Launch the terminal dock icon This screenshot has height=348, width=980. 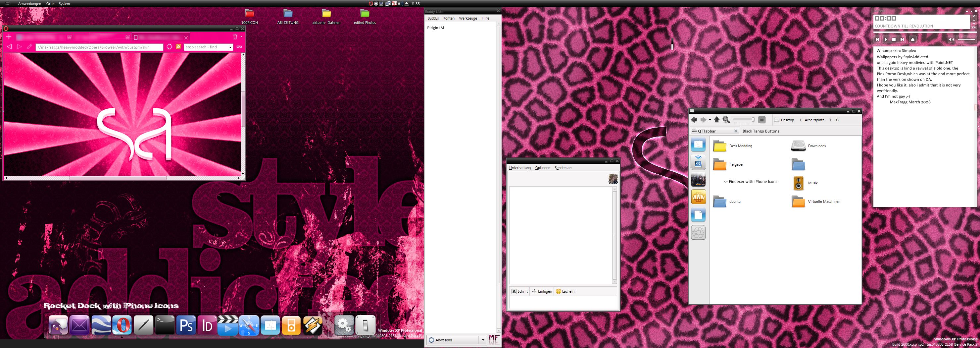[165, 325]
